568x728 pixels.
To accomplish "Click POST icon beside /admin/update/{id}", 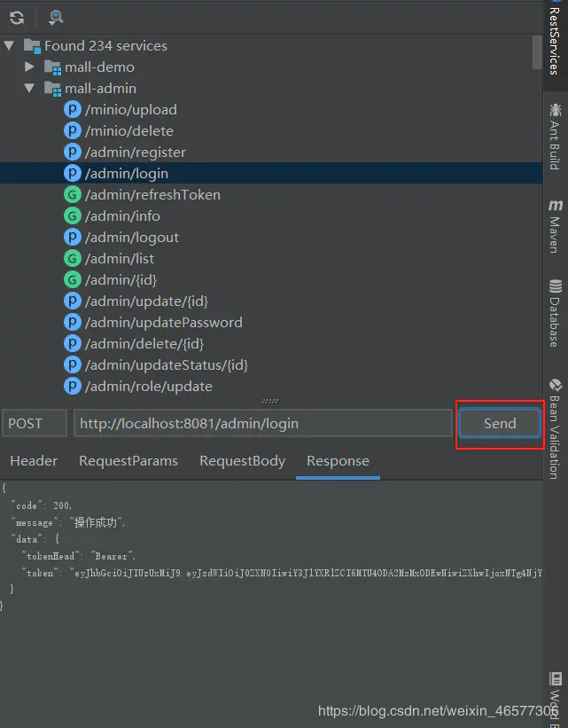I will [x=72, y=301].
